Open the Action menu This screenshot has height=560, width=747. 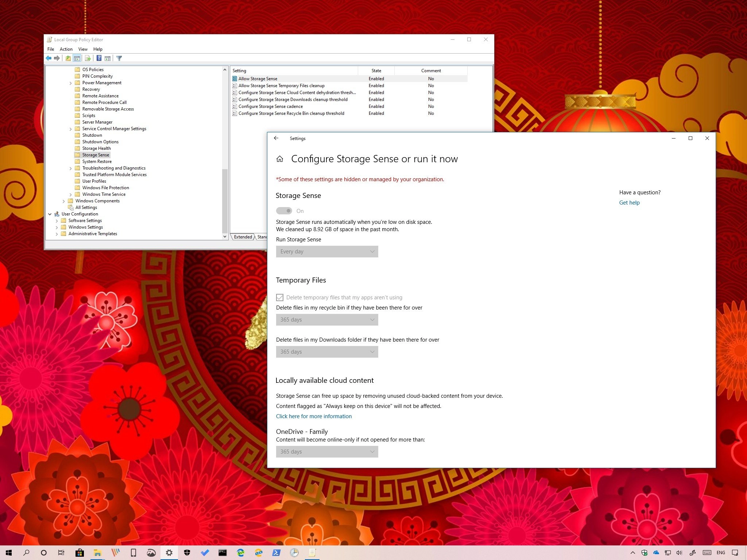click(x=66, y=49)
